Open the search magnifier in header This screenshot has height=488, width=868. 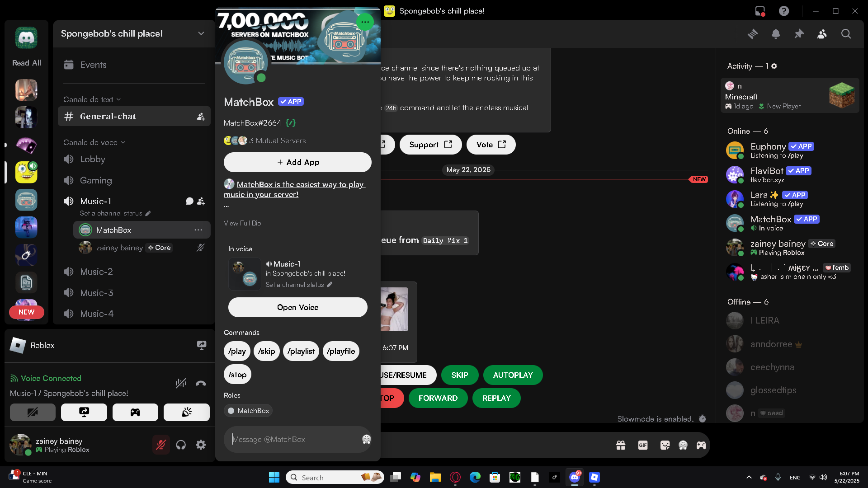846,34
